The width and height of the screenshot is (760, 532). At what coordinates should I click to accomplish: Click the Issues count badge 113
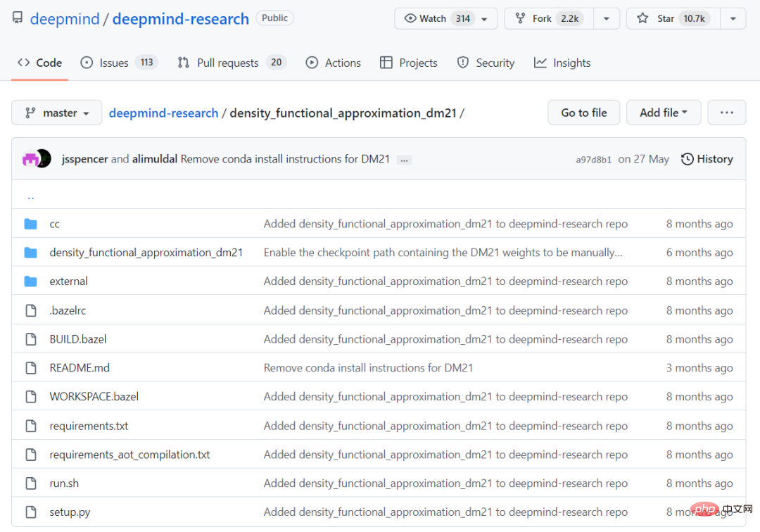coord(146,63)
